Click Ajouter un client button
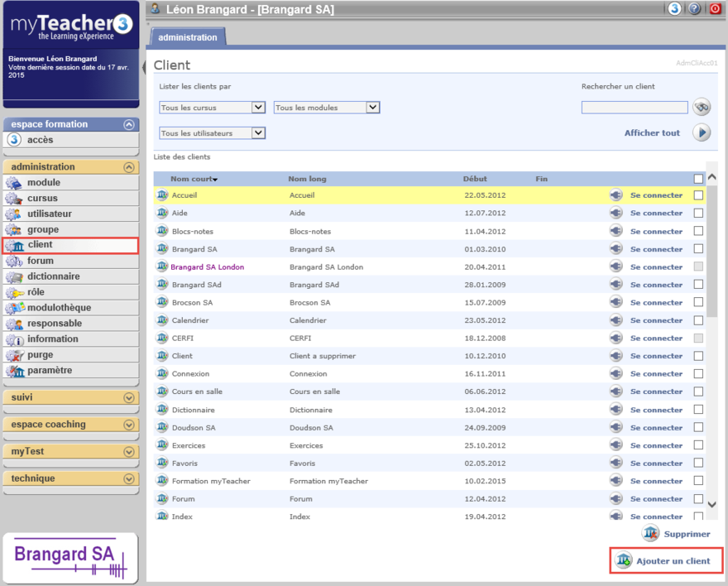The width and height of the screenshot is (728, 586). point(665,561)
